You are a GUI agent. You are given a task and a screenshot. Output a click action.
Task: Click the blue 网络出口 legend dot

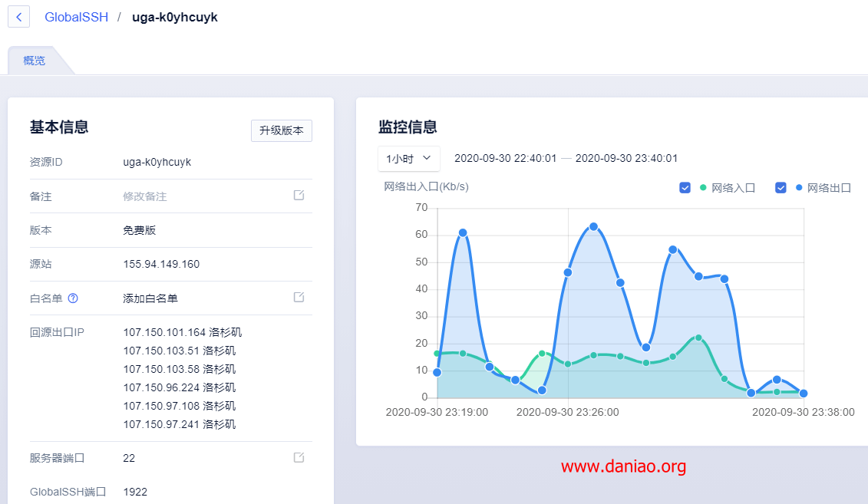[x=799, y=187]
